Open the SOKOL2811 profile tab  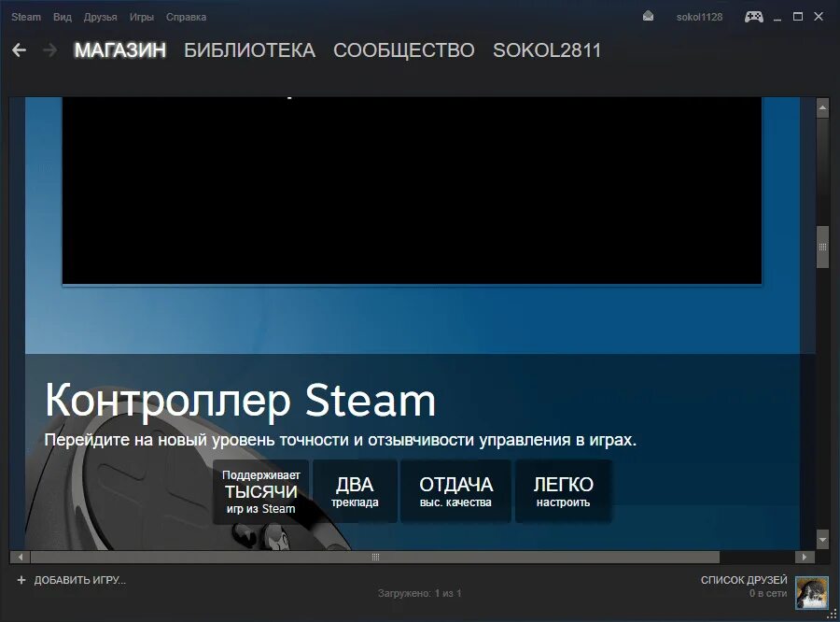coord(547,50)
